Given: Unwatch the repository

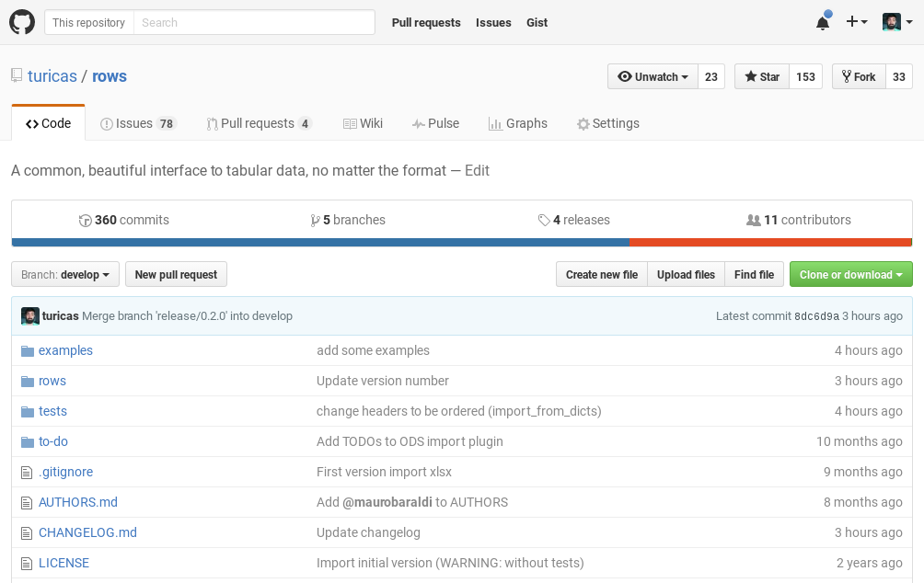Looking at the screenshot, I should (x=653, y=76).
